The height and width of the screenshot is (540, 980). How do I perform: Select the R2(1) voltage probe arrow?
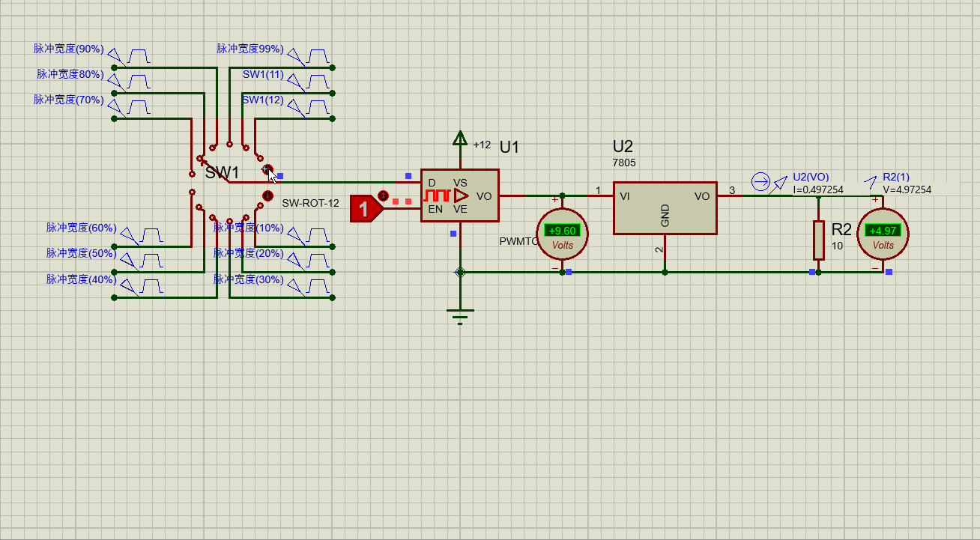click(x=870, y=181)
